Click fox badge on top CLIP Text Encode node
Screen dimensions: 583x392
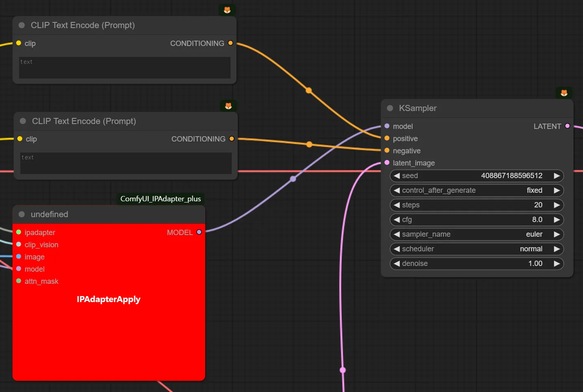point(227,10)
